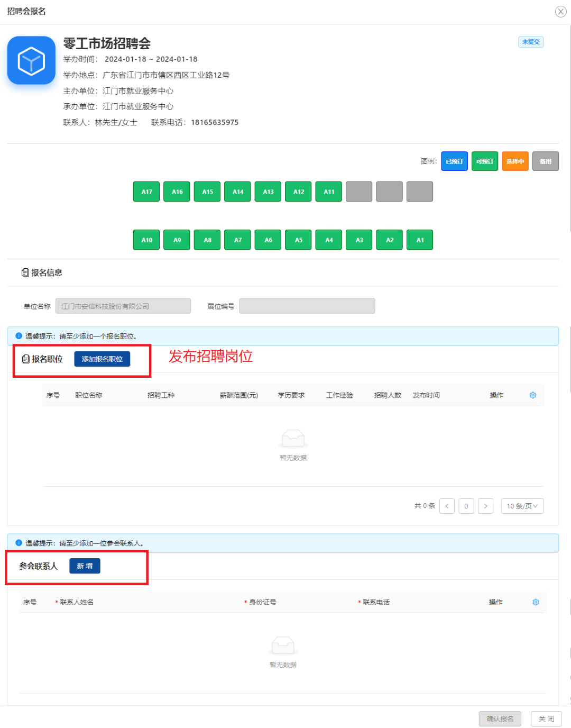
Task: Click the 已预订 legend color swatch
Action: [x=454, y=161]
